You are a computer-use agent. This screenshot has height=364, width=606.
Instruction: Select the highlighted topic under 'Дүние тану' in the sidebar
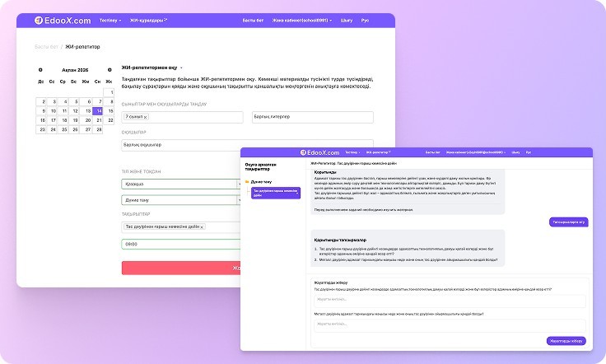(x=276, y=193)
